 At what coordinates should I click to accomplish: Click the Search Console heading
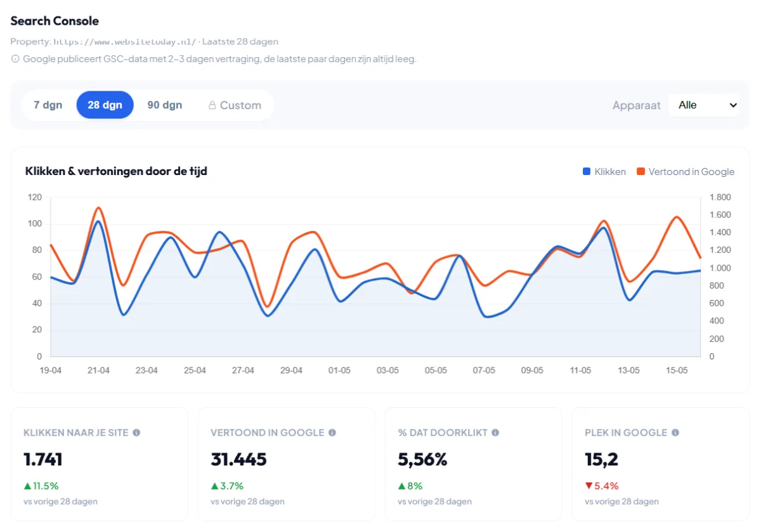(x=55, y=21)
